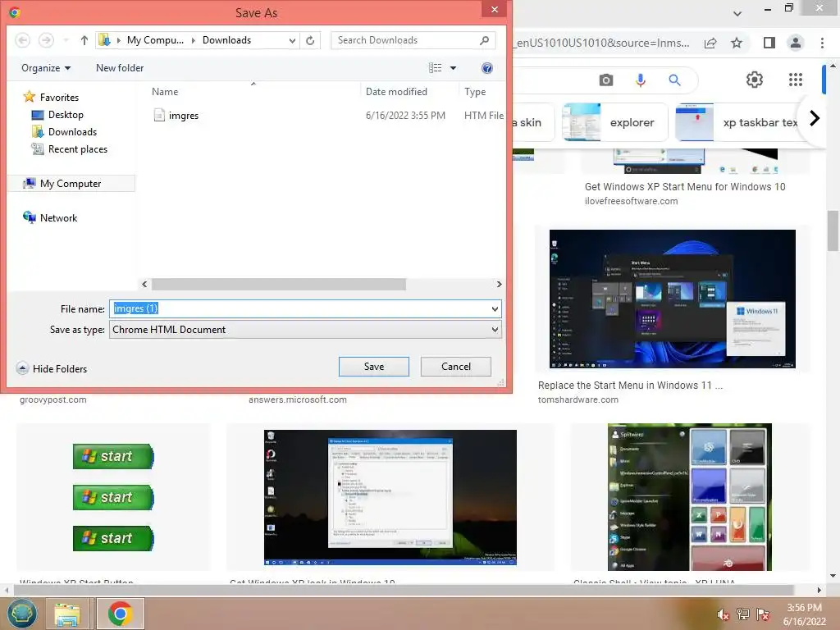Image resolution: width=840 pixels, height=630 pixels.
Task: Open Chrome three-dot menu
Action: [x=822, y=43]
